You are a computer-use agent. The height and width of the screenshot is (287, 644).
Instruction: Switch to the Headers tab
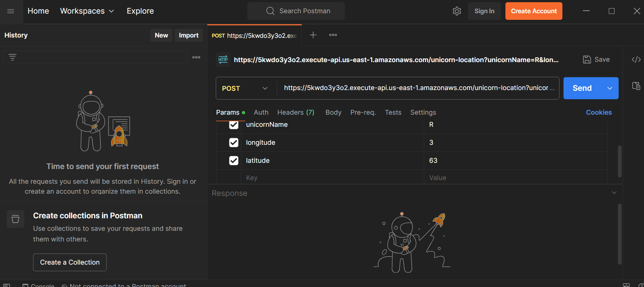296,112
